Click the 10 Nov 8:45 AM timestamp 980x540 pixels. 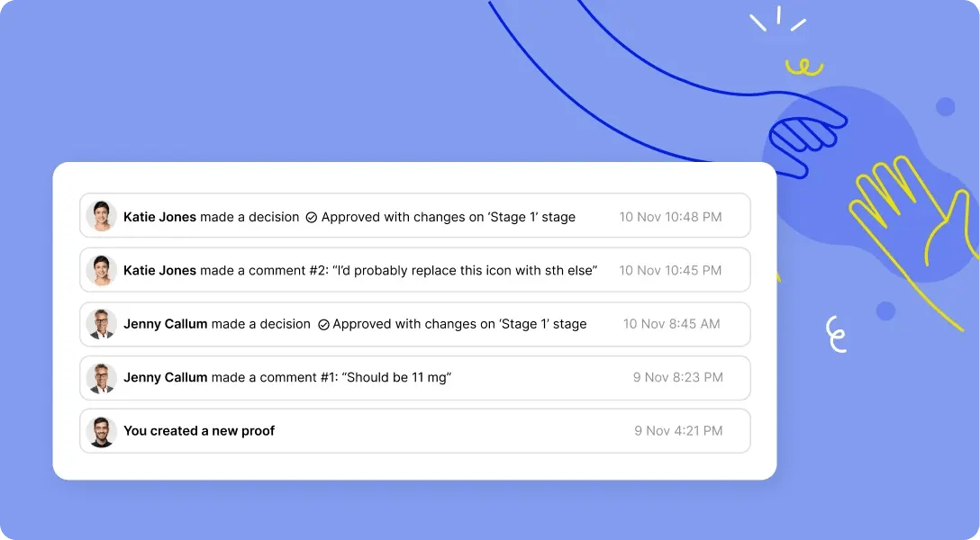(x=671, y=324)
